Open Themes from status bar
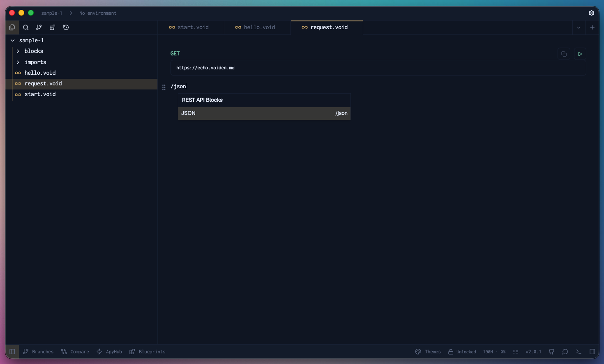This screenshot has height=364, width=604. click(x=428, y=352)
